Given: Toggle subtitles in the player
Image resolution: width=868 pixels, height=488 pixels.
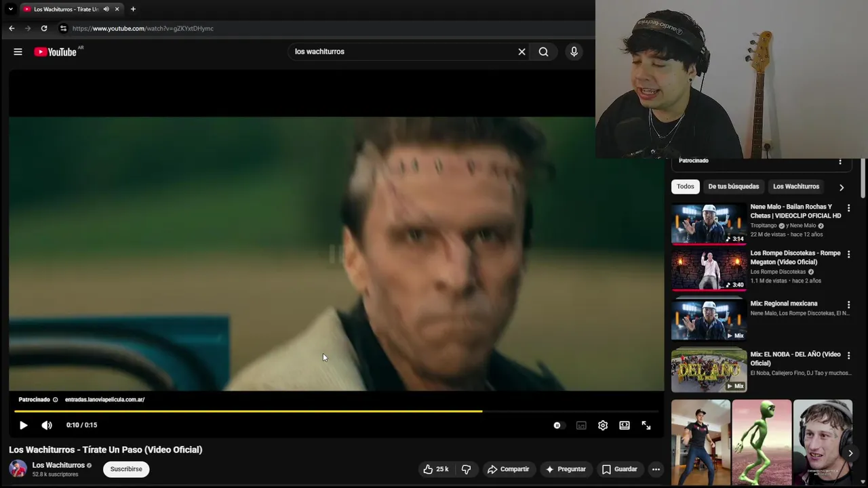Looking at the screenshot, I should pos(581,425).
